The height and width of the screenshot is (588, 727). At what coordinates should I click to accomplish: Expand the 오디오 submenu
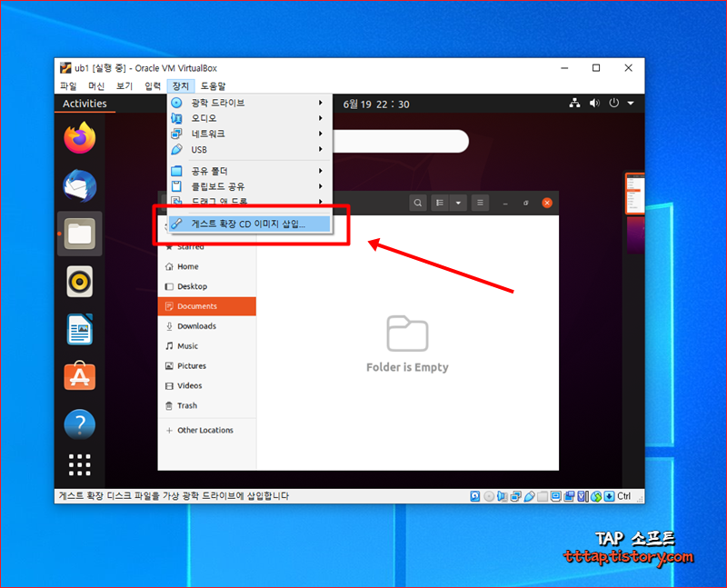coord(250,118)
